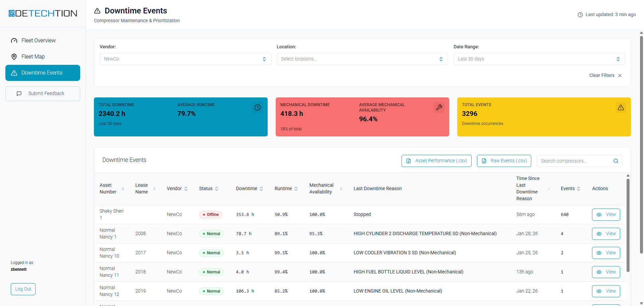Open the Date Range dropdown

pos(539,59)
